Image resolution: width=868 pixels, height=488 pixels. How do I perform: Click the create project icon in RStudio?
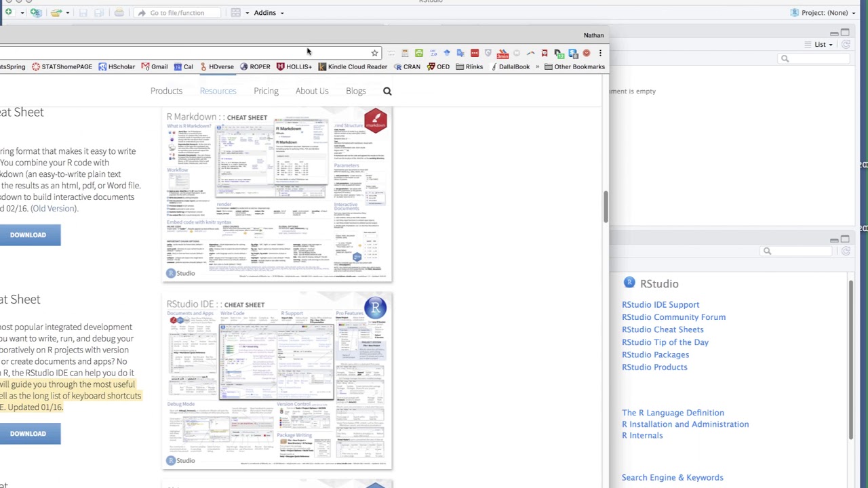[35, 12]
